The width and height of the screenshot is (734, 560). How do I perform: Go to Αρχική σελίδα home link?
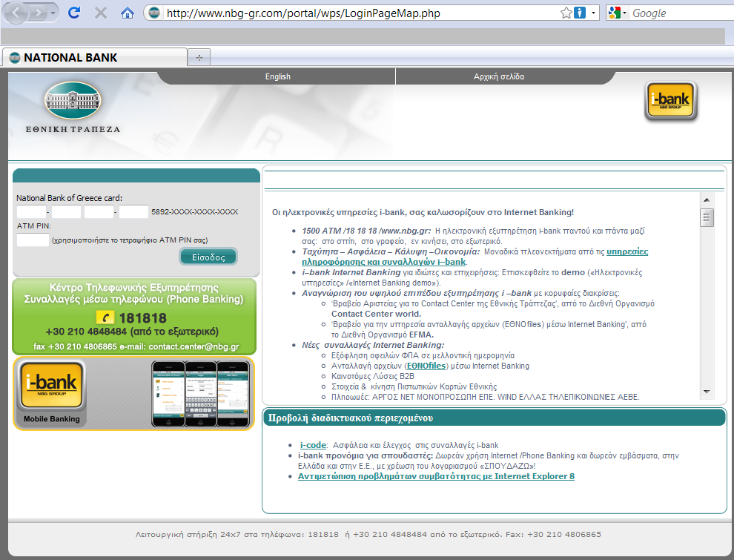[x=498, y=76]
